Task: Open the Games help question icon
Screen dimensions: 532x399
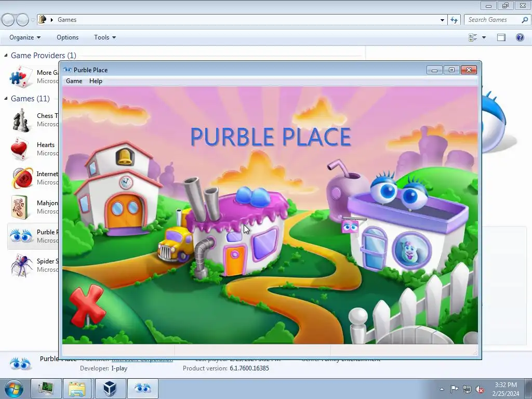Action: (x=520, y=37)
